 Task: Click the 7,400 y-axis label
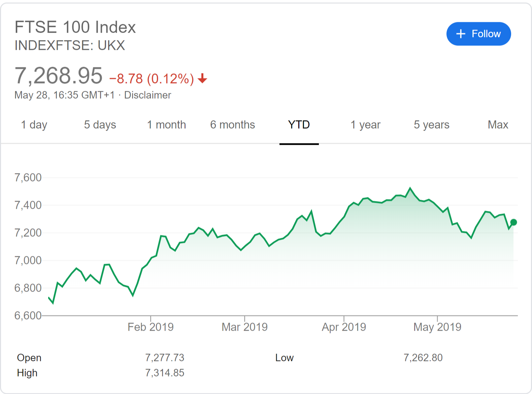click(x=28, y=205)
